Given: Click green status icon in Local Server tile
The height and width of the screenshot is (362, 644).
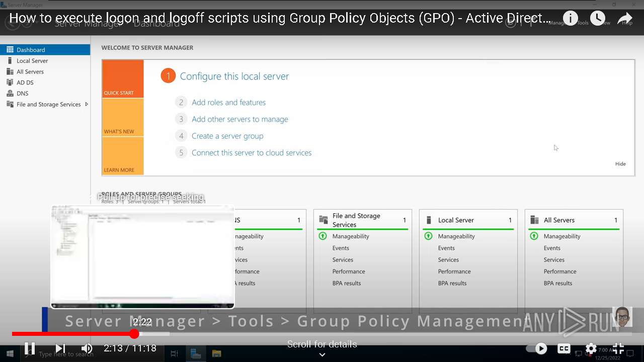Looking at the screenshot, I should tap(428, 236).
